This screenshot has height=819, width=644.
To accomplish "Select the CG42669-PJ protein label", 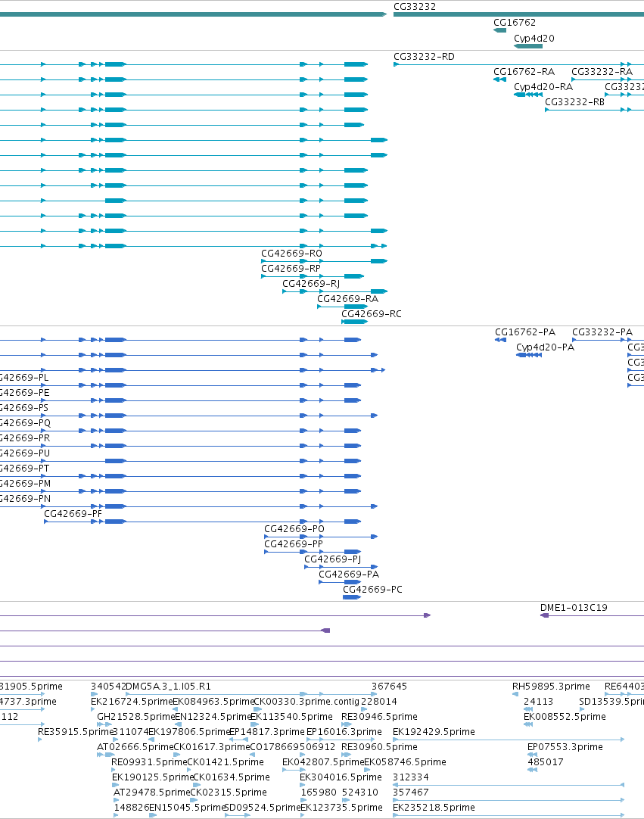I will pyautogui.click(x=333, y=559).
